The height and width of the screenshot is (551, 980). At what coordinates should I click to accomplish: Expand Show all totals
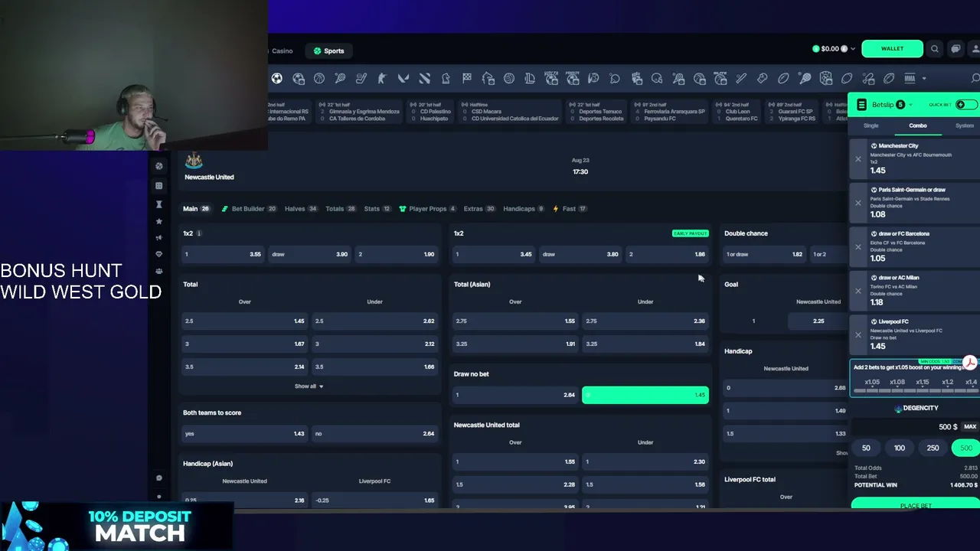point(309,386)
